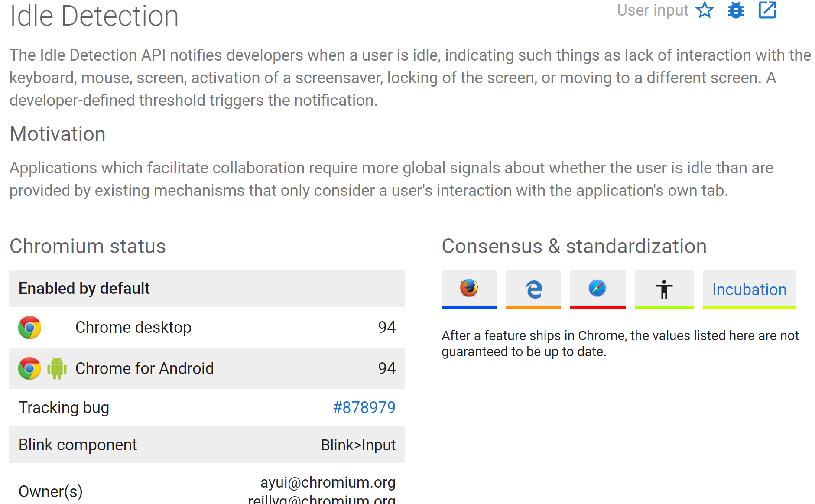Viewport: 815px width, 504px height.
Task: Click the User input category label
Action: (653, 10)
